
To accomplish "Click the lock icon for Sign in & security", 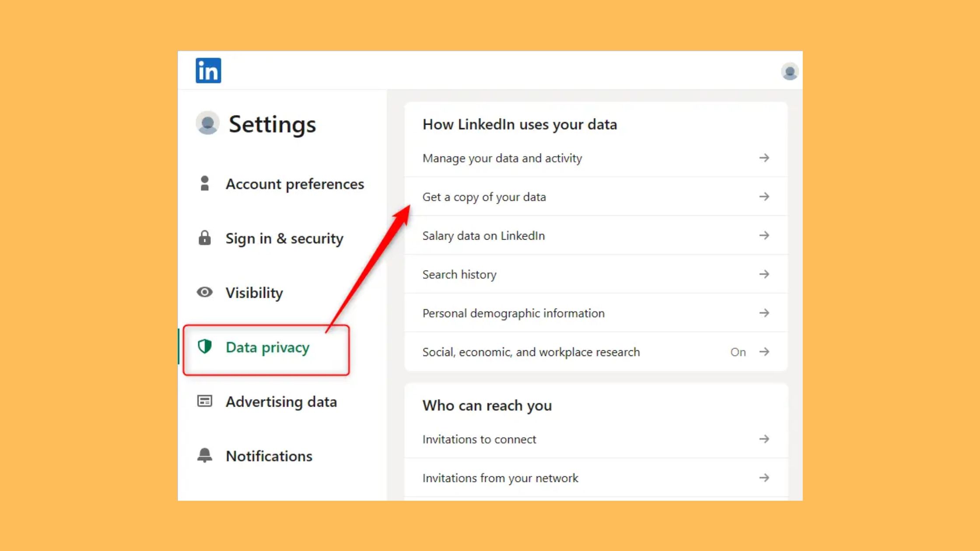I will tap(205, 238).
